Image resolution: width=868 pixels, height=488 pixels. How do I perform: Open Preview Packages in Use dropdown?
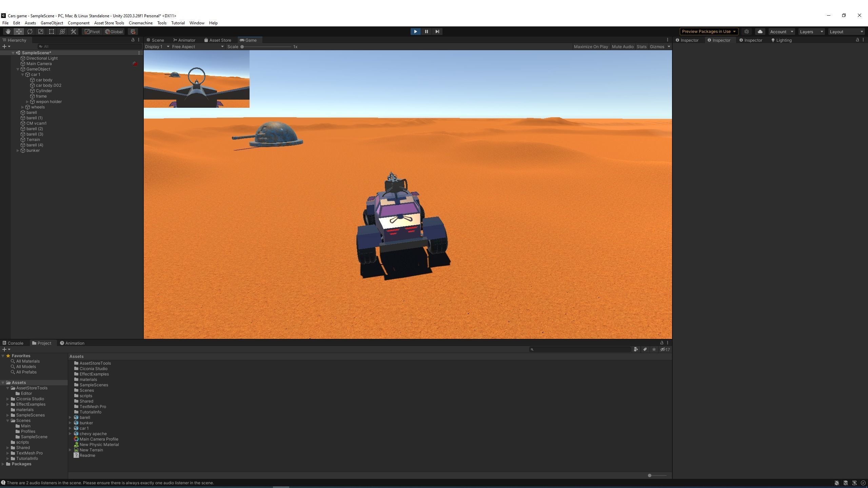pyautogui.click(x=709, y=32)
